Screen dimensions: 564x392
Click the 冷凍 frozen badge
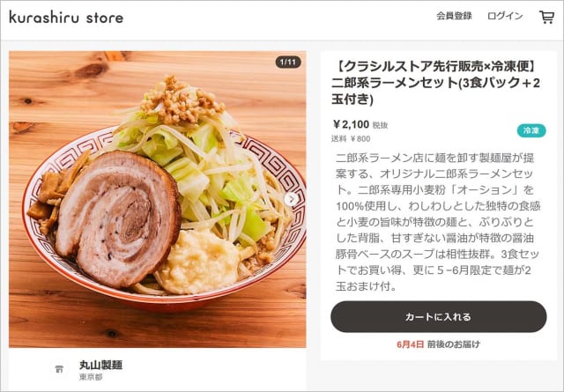click(x=531, y=131)
